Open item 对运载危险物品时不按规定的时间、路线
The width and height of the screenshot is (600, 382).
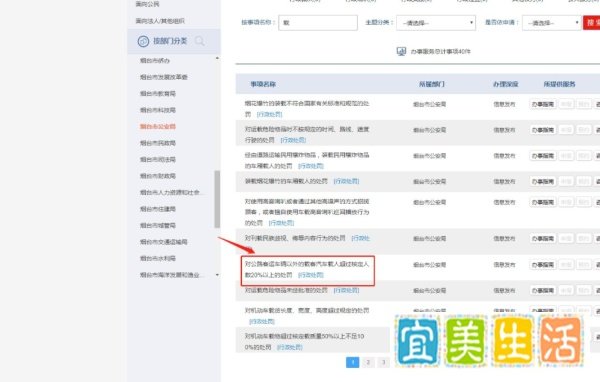pyautogui.click(x=307, y=134)
